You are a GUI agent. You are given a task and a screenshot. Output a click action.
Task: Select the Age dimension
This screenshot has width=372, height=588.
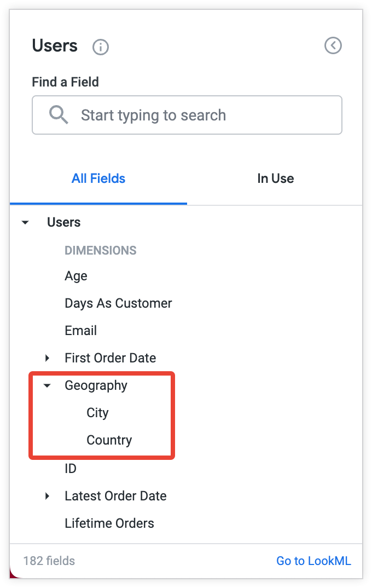(75, 276)
